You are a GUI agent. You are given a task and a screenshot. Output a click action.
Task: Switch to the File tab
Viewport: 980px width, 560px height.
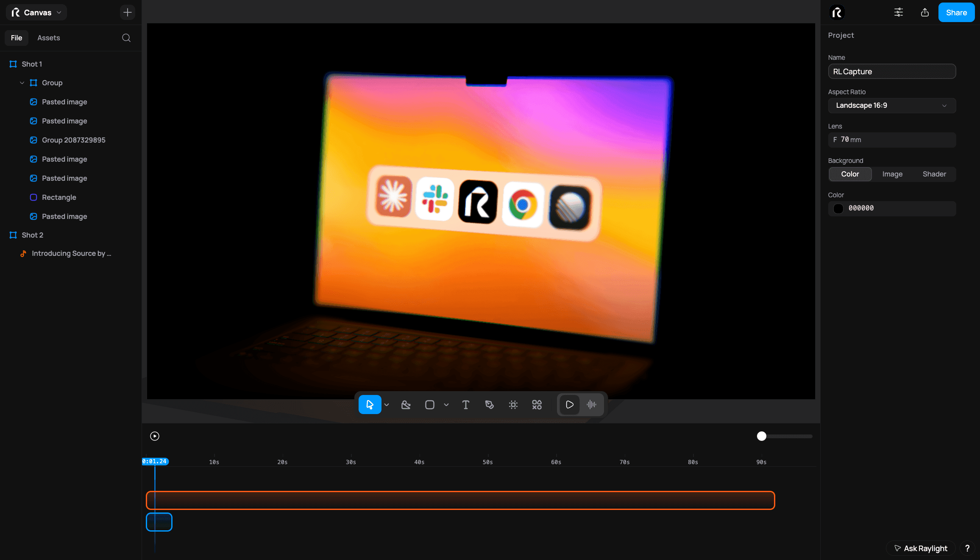(17, 38)
